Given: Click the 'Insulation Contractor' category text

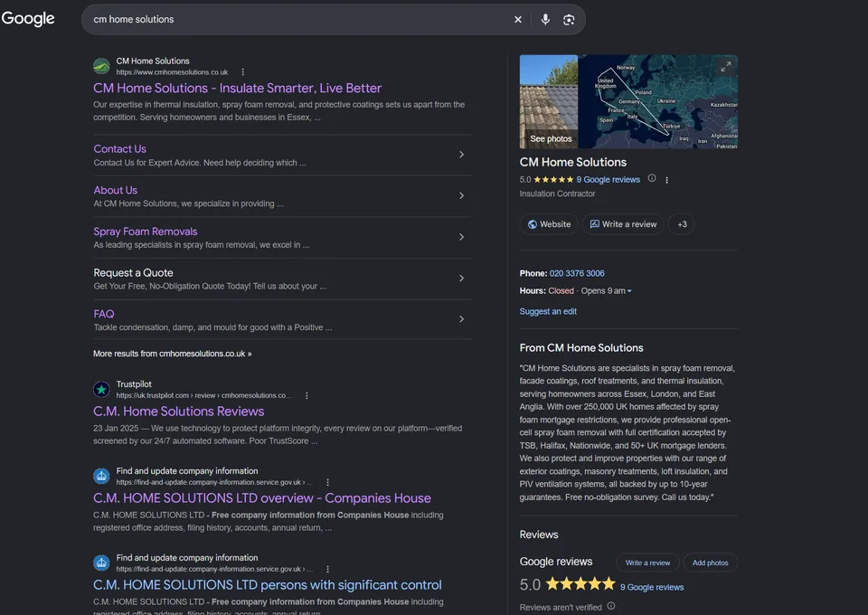Looking at the screenshot, I should pyautogui.click(x=557, y=194).
